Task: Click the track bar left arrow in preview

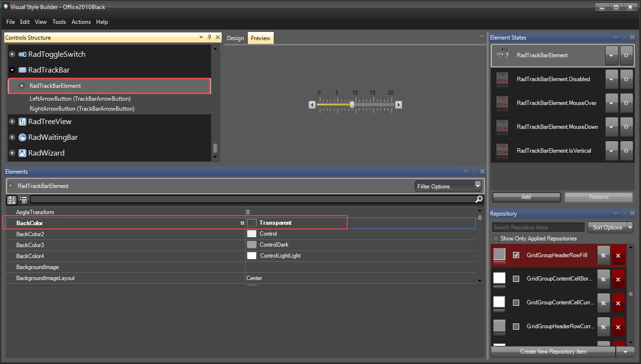Action: click(312, 104)
